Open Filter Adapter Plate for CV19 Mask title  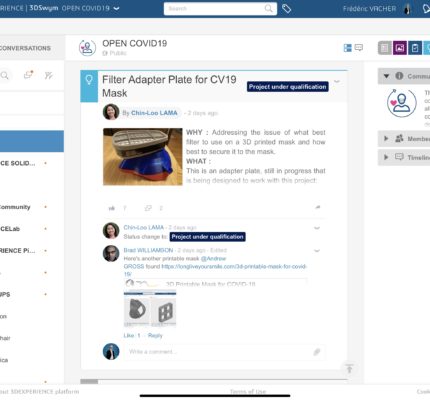pyautogui.click(x=169, y=86)
